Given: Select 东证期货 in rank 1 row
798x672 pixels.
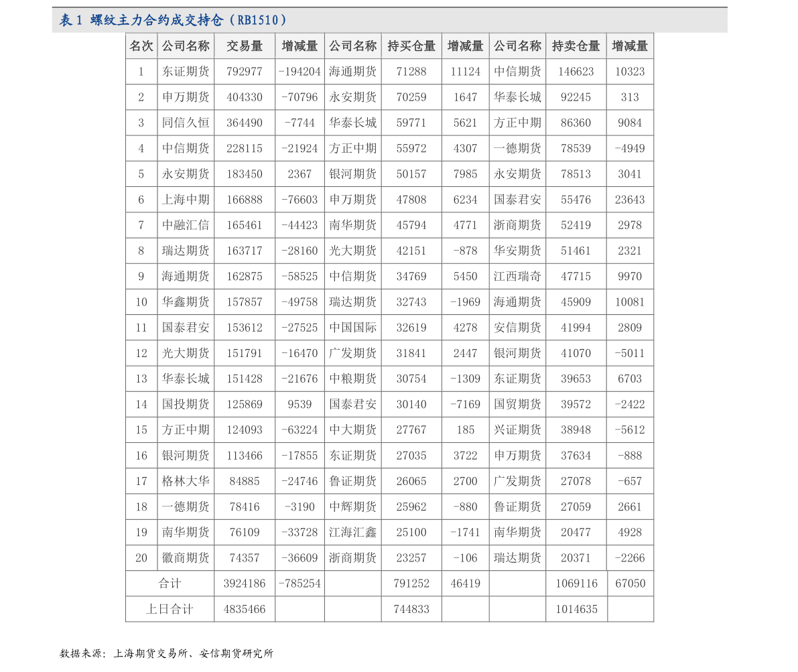Looking at the screenshot, I should pyautogui.click(x=186, y=71).
